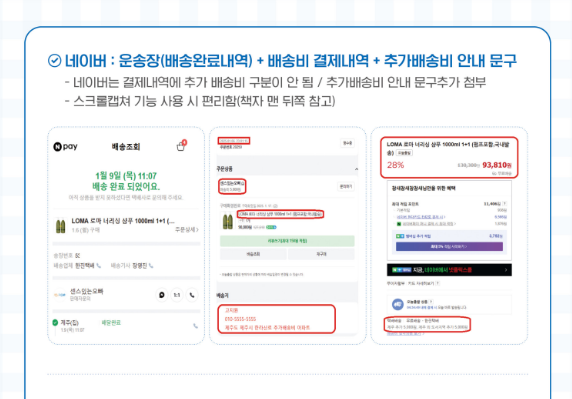Click blue delivery truck icon
Image resolution: width=572 pixels, height=399 pixels.
point(398,304)
